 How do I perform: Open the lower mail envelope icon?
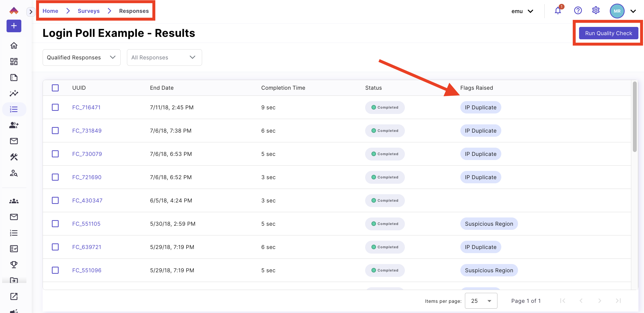[14, 217]
